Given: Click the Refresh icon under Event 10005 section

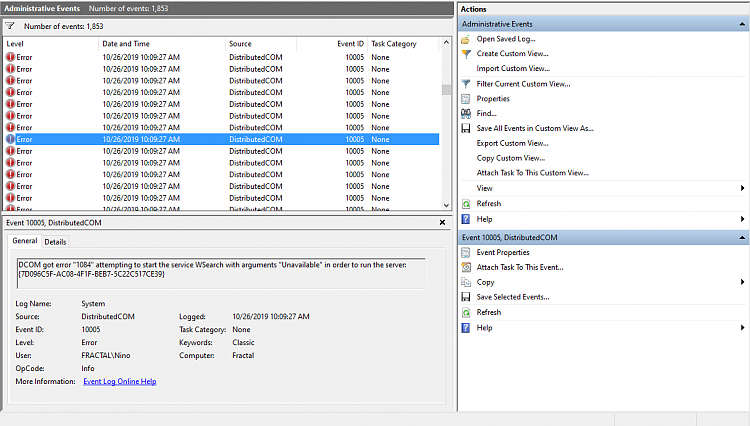Looking at the screenshot, I should [x=465, y=313].
